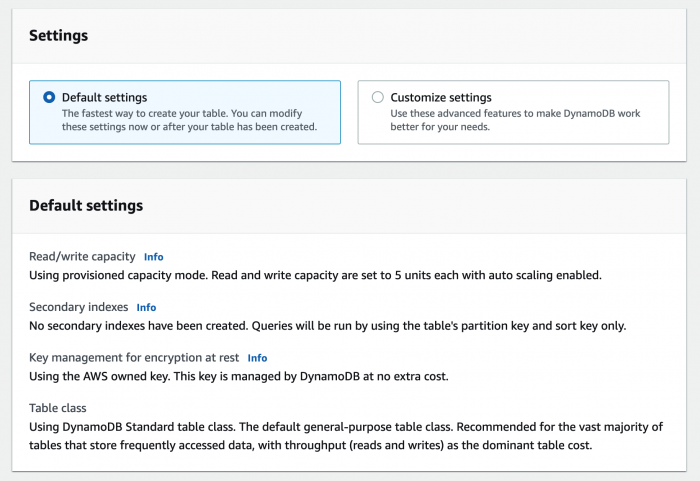Screen dimensions: 700x481
Task: Open Info link beside Secondary indexes
Action: pos(146,308)
